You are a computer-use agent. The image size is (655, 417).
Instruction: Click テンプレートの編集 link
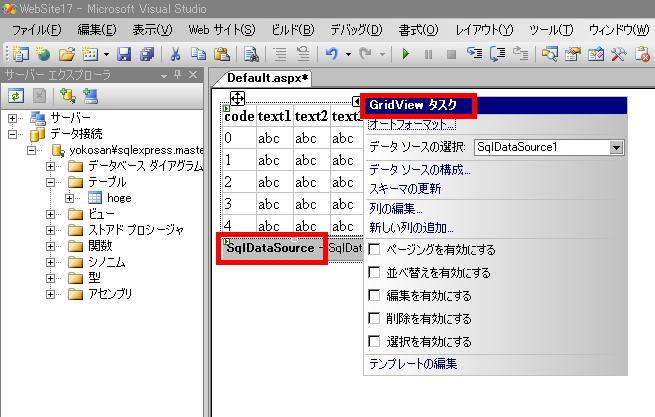point(413,364)
